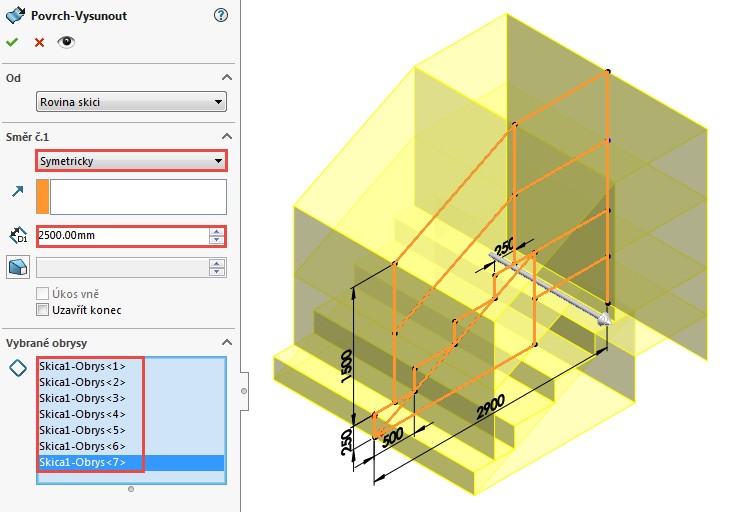This screenshot has width=750, height=512.
Task: Click the contour list resize handle dot
Action: click(131, 489)
